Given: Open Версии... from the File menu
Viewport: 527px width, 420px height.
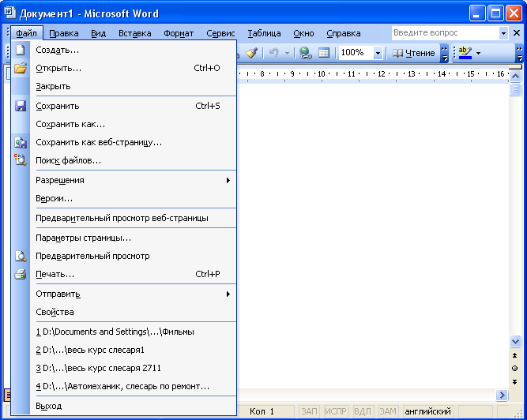Looking at the screenshot, I should tap(124, 198).
